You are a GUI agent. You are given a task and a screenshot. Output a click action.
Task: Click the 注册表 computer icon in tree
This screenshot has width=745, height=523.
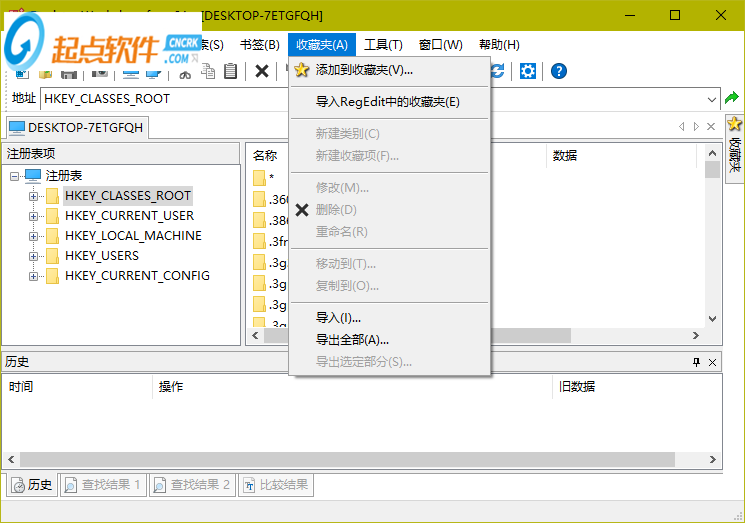coord(33,175)
